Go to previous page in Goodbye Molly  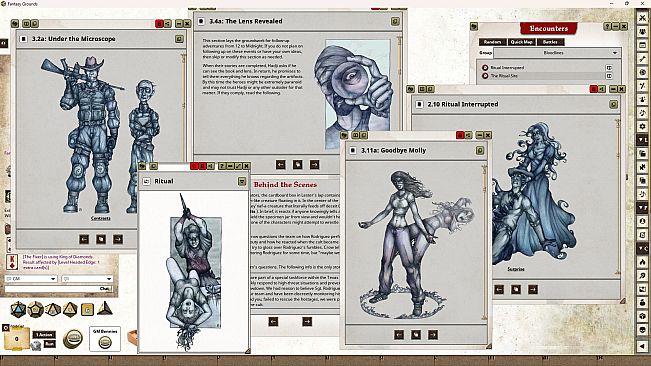point(399,334)
